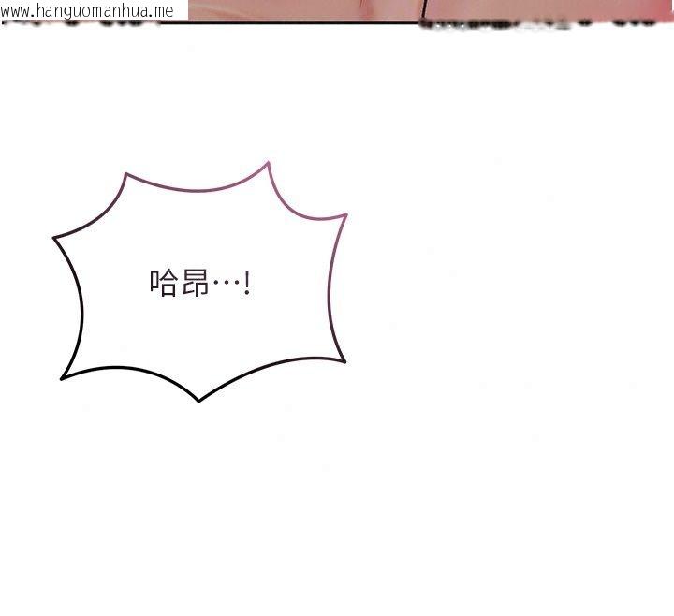The width and height of the screenshot is (674, 616).
Task: Click the exclamation mark after the ellipsis
Action: pyautogui.click(x=247, y=283)
